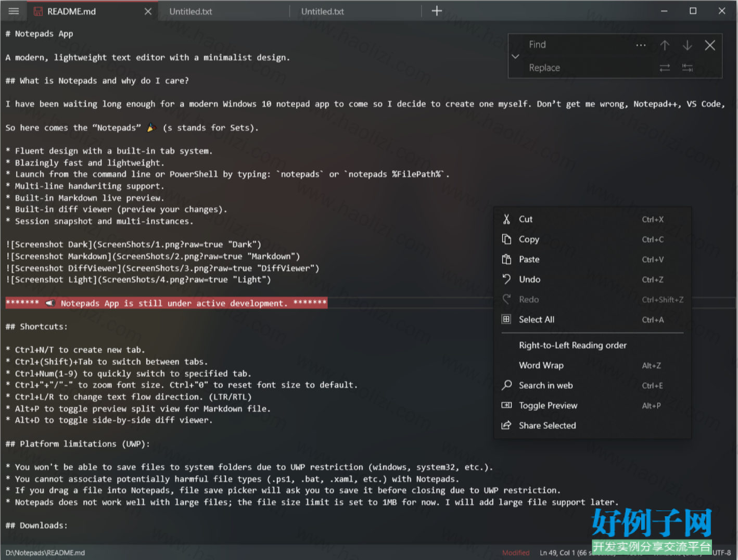Click the "Multi-line handwriting support." line
The height and width of the screenshot is (560, 738).
coord(85,186)
